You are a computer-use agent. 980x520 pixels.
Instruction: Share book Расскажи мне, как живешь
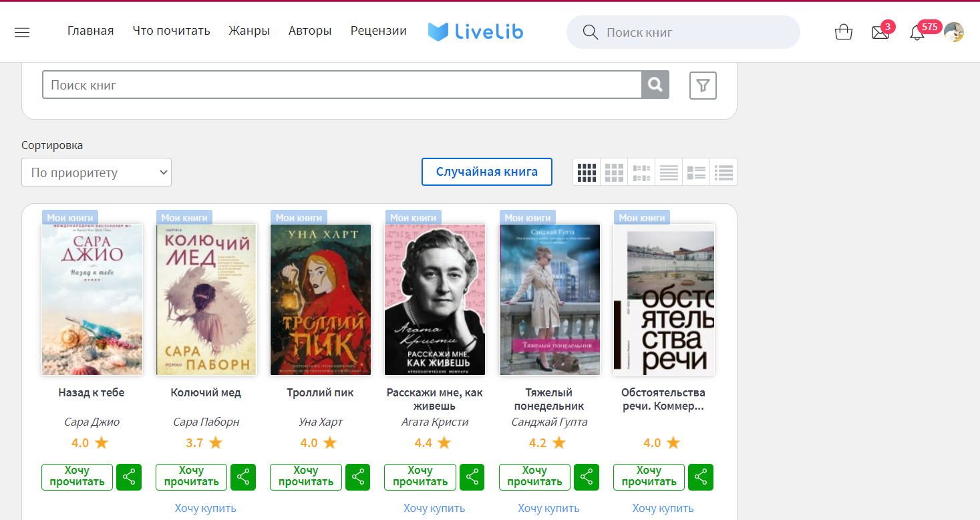coord(472,477)
